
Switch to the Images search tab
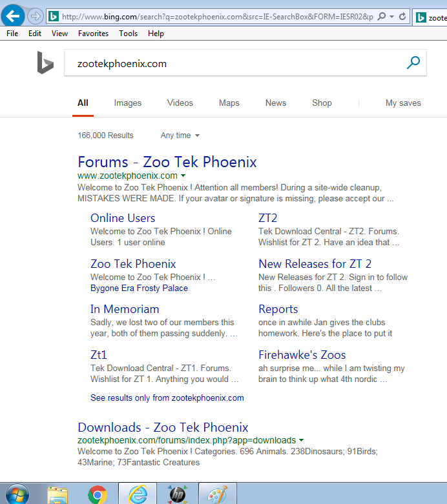[x=127, y=103]
